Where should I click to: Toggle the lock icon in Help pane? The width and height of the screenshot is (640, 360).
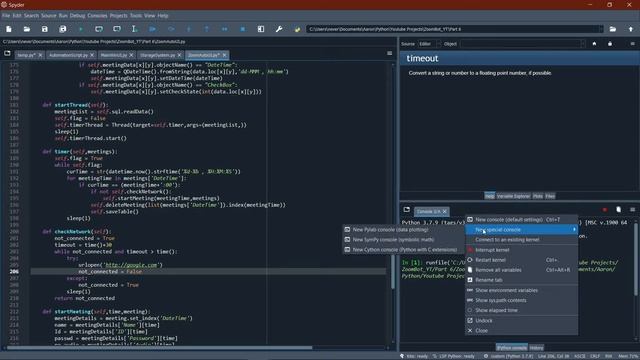(610, 44)
